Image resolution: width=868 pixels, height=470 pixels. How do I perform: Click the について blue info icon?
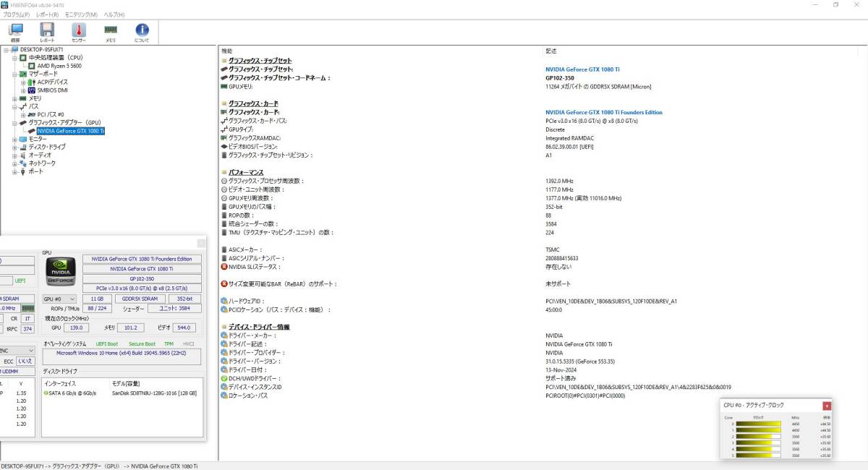142,30
